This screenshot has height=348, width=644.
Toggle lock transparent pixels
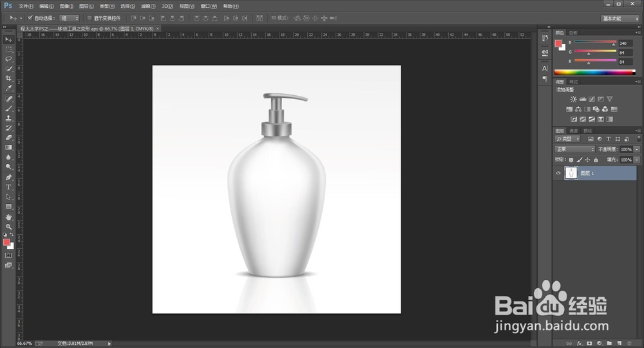coord(571,160)
